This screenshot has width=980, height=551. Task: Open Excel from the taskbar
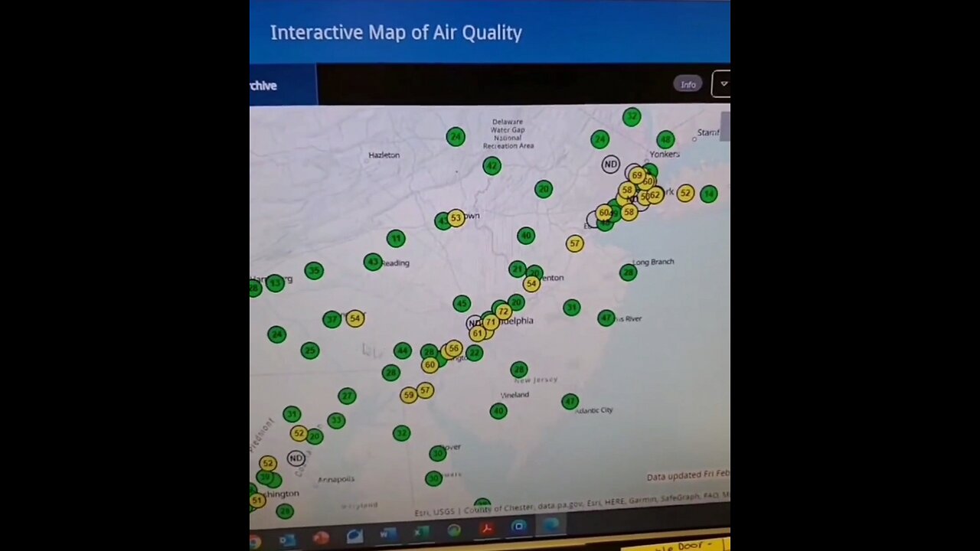coord(421,532)
